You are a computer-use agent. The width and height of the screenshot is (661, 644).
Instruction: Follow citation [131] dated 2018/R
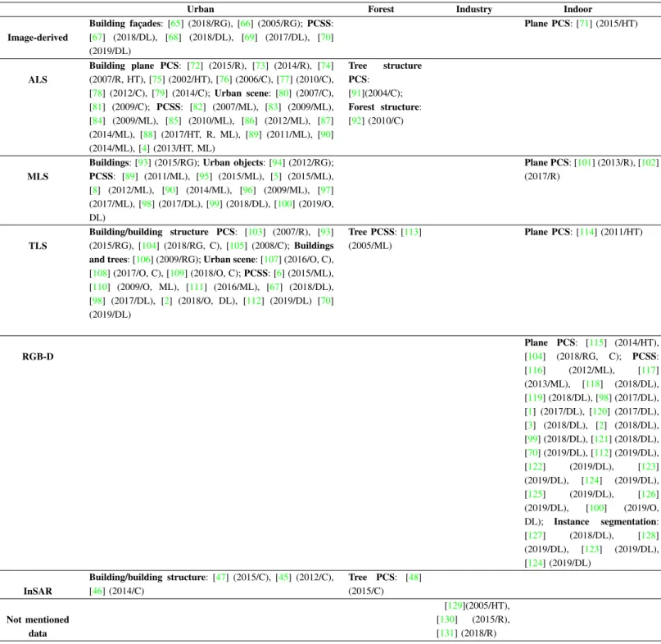447,633
